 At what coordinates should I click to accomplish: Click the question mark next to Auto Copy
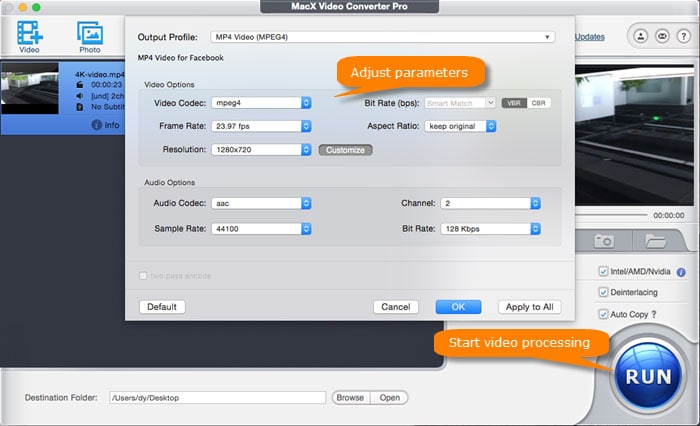(654, 314)
